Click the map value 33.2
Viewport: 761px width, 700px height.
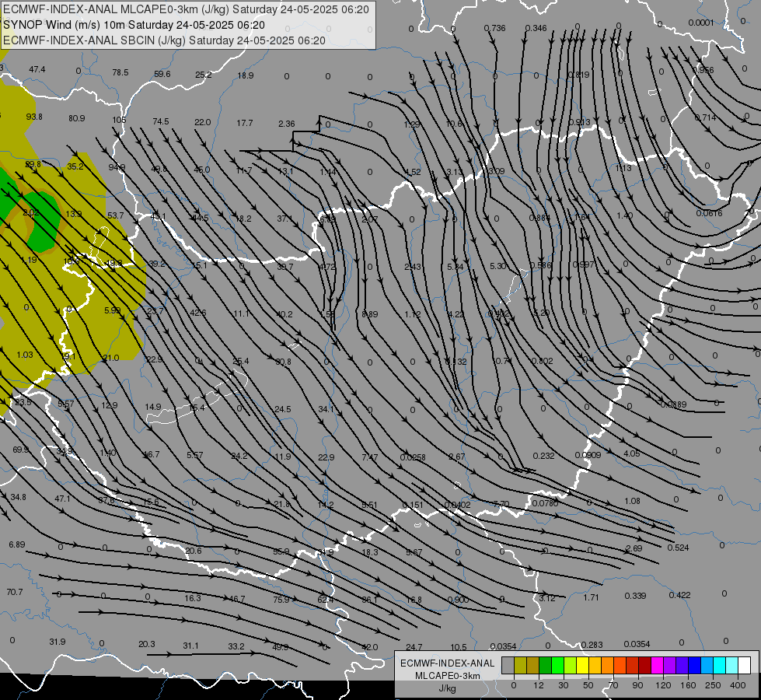click(x=236, y=646)
